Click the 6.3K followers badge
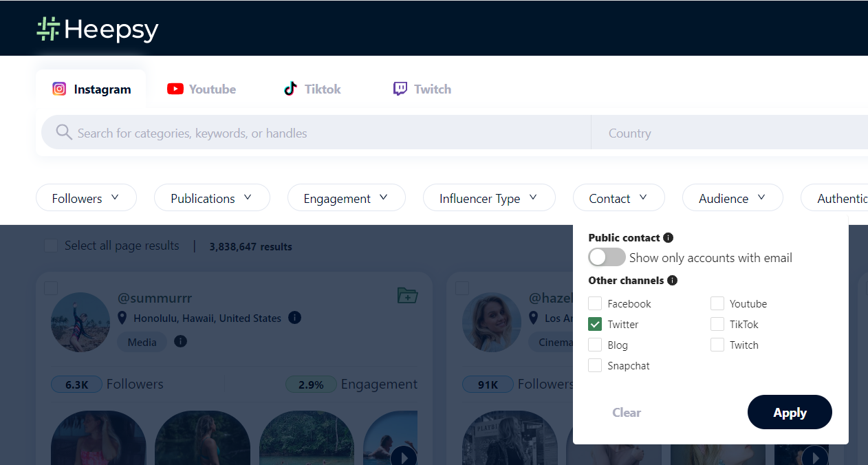Image resolution: width=868 pixels, height=465 pixels. 77,385
